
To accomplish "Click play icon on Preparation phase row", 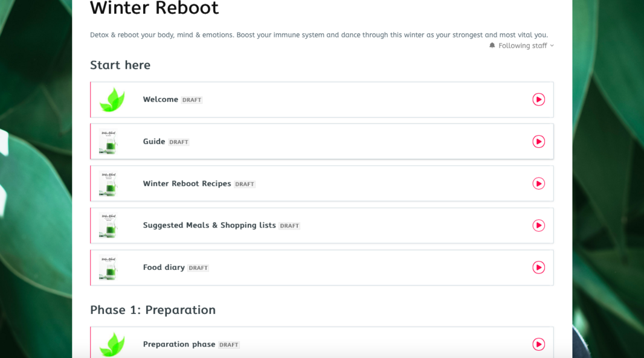I will pyautogui.click(x=538, y=344).
